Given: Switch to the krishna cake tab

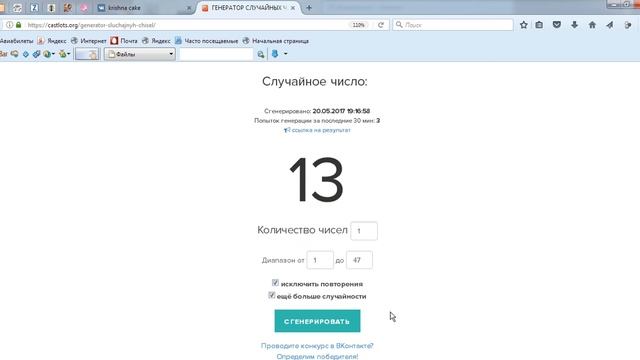Looking at the screenshot, I should (143, 8).
